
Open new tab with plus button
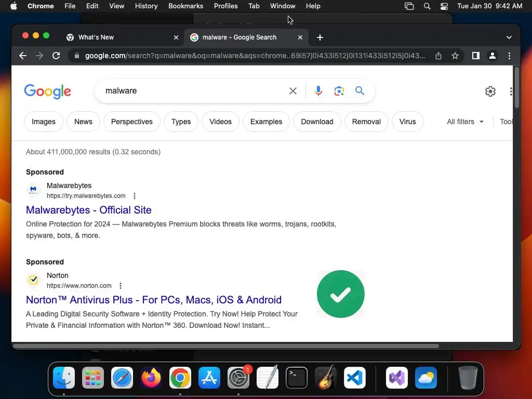tap(320, 37)
